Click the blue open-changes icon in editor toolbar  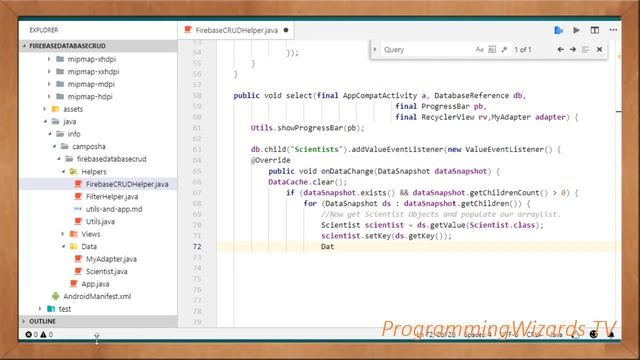(558, 30)
